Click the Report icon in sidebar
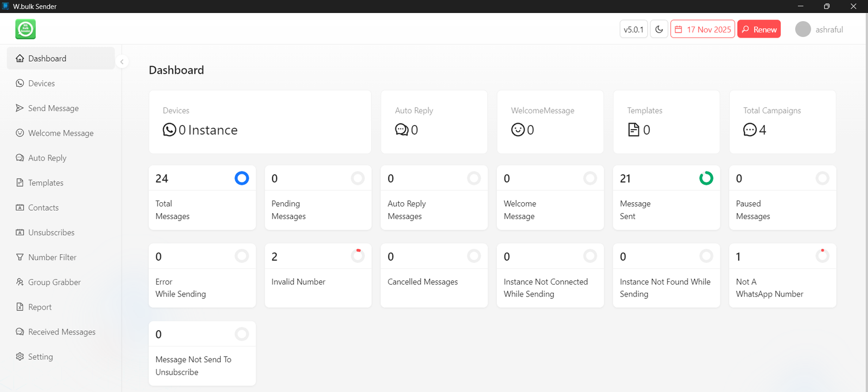Viewport: 868px width, 392px height. [x=20, y=307]
